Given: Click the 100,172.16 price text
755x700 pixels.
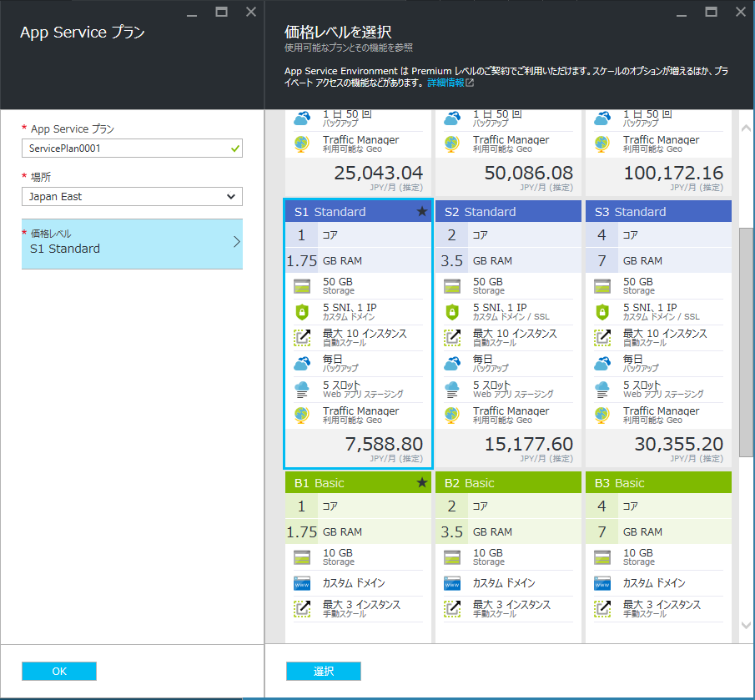Looking at the screenshot, I should [x=673, y=173].
